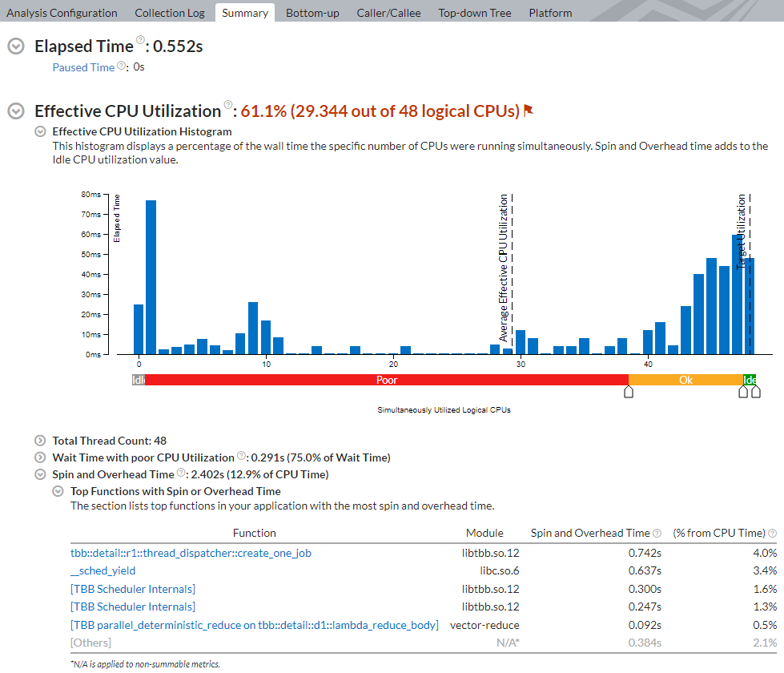Click help icon beside Paused Time
784x673 pixels.
pos(121,66)
